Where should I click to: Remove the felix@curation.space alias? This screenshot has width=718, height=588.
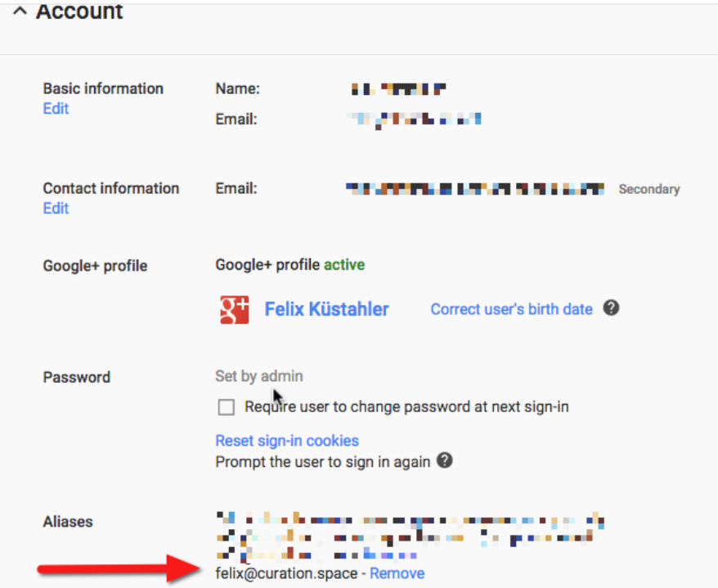tap(397, 573)
